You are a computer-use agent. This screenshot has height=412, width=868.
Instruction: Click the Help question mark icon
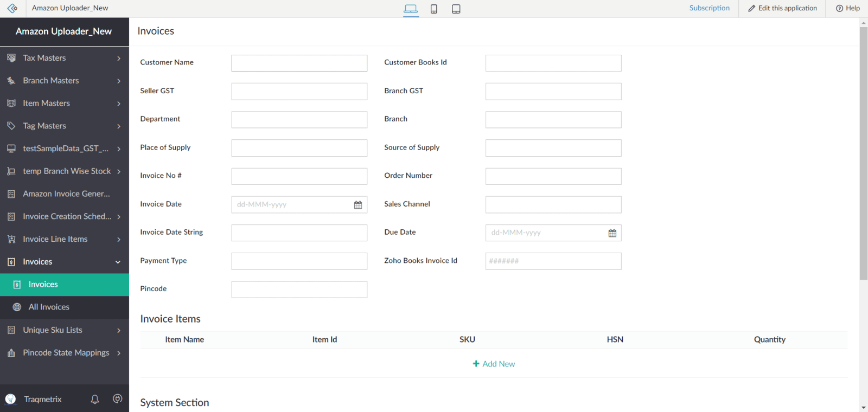click(x=839, y=8)
